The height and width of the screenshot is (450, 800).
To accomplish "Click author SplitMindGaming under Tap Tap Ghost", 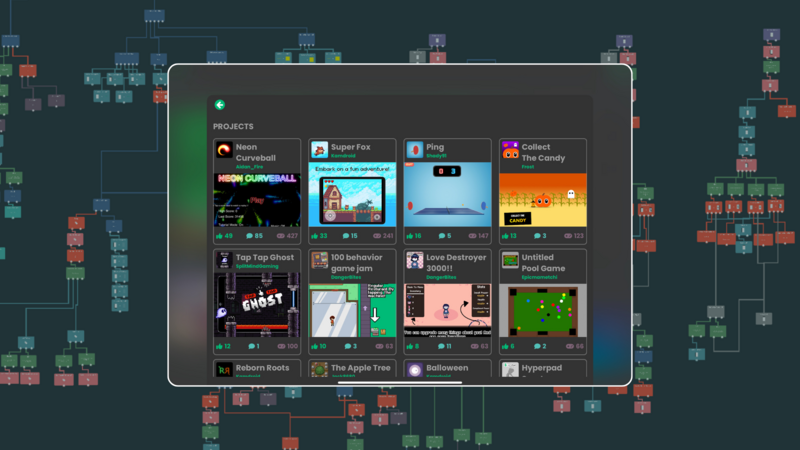I will 257,266.
